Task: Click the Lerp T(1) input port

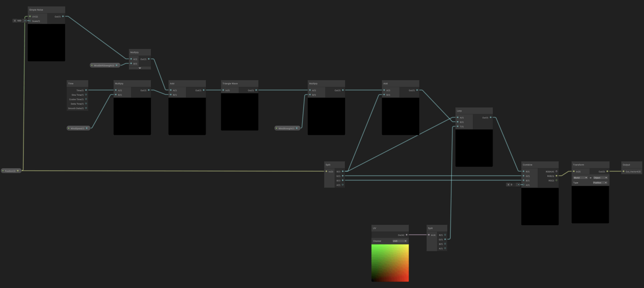Action: (x=458, y=126)
